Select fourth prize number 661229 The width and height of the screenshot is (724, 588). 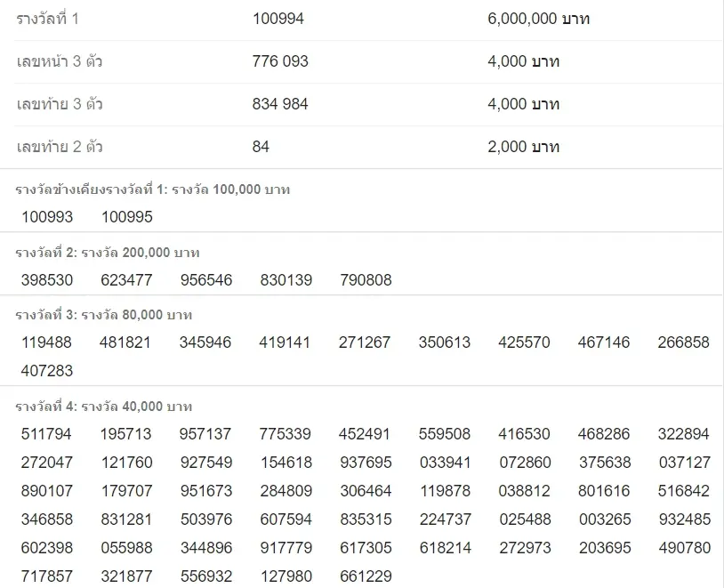pos(366,576)
